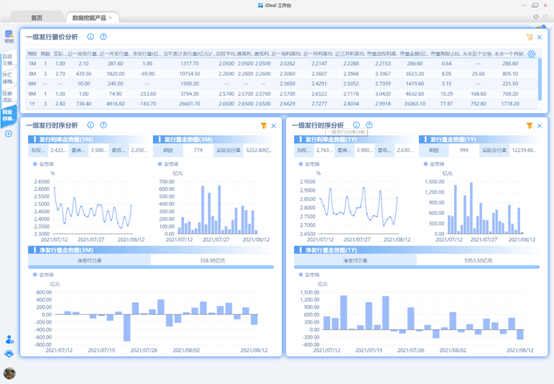The width and height of the screenshot is (554, 384).
Task: Toggle 全市场 legend in 净发行量走势图(1Y) chart
Action: (309, 274)
